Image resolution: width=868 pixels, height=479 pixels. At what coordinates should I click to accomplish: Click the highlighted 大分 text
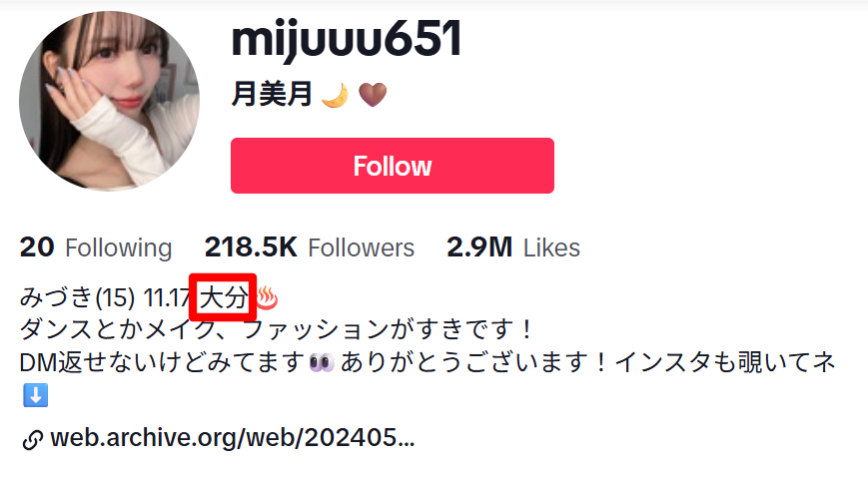tap(223, 297)
